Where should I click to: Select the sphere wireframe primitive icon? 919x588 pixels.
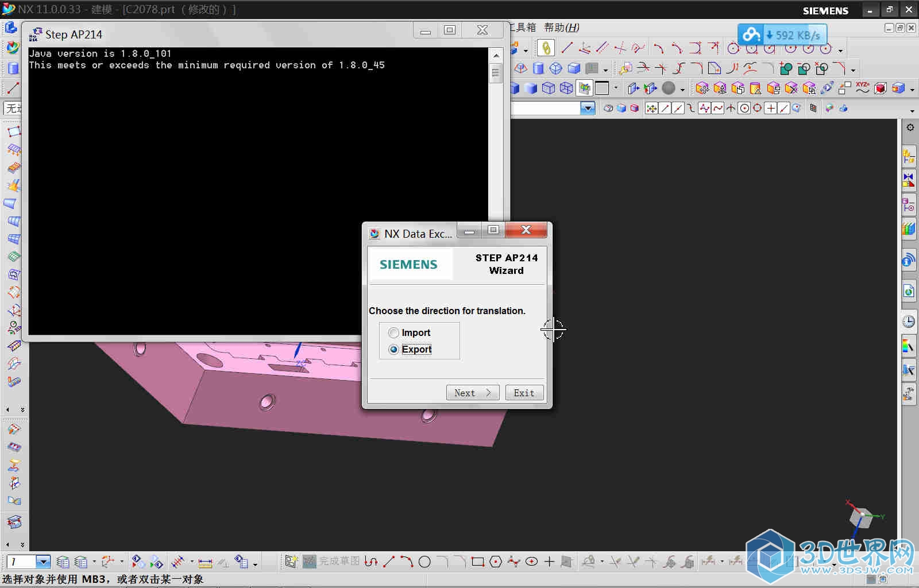click(x=556, y=69)
